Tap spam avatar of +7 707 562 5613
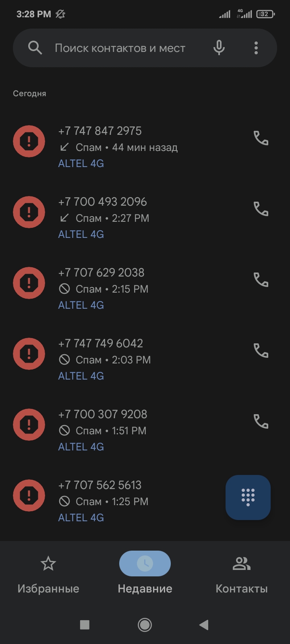The width and height of the screenshot is (290, 644). coord(29,495)
